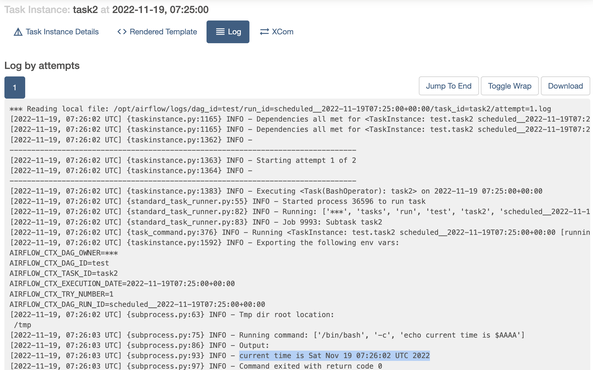Open the XCom tab
Screen dimensions: 593x370
point(276,32)
